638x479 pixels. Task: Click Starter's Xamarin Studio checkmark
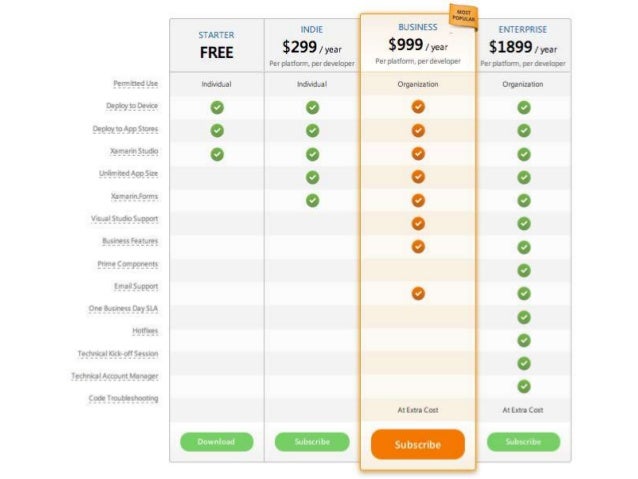(x=217, y=154)
